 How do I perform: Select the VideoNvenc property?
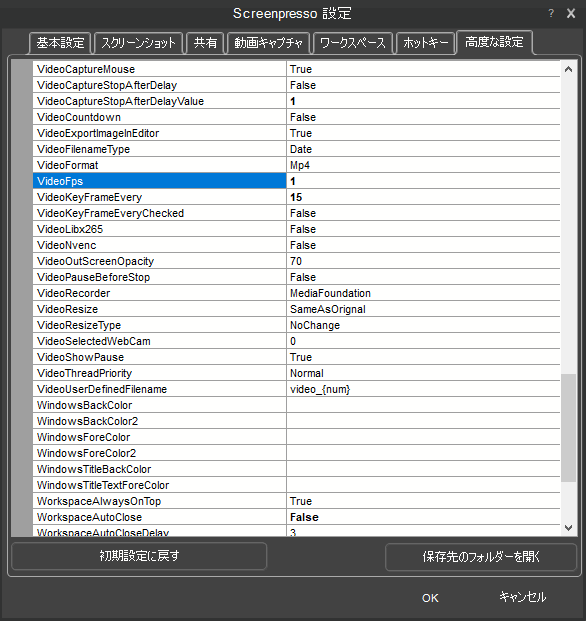[x=159, y=245]
